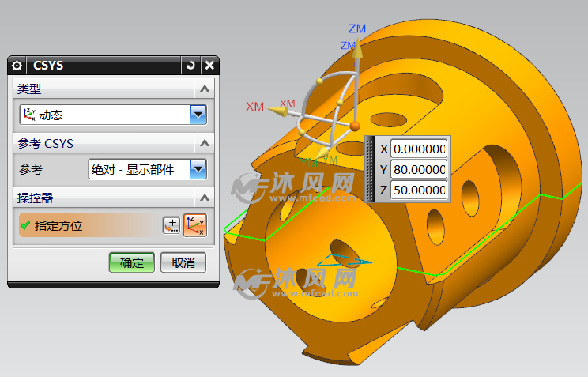Viewport: 588px width, 377px height.
Task: Click the XM axis arrowhead handle
Action: pyautogui.click(x=278, y=111)
